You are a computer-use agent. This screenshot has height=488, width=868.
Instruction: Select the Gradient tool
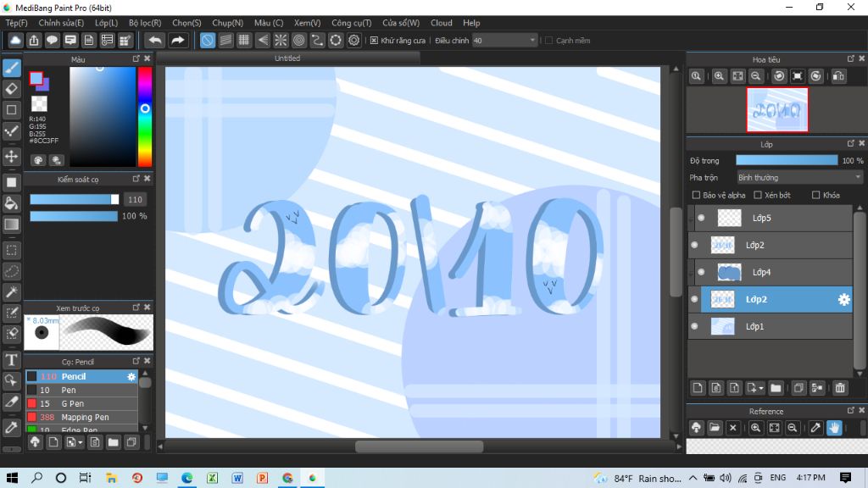point(12,224)
